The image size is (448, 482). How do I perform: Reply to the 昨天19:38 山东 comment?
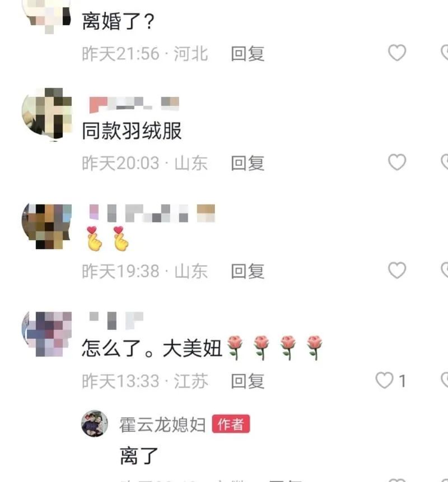pyautogui.click(x=248, y=271)
